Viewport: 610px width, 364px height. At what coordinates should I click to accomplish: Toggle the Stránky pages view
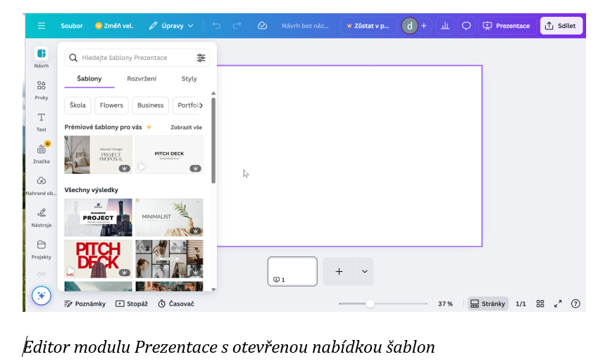tap(487, 304)
